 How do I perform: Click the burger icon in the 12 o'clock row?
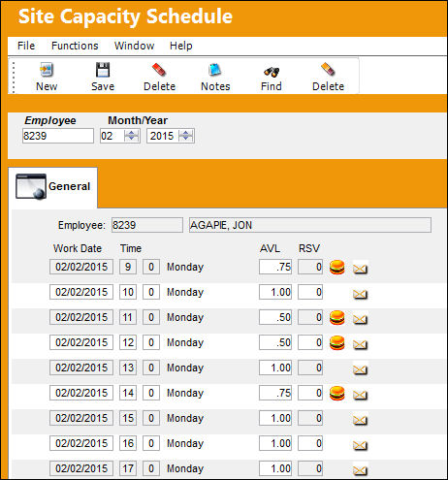click(x=336, y=342)
